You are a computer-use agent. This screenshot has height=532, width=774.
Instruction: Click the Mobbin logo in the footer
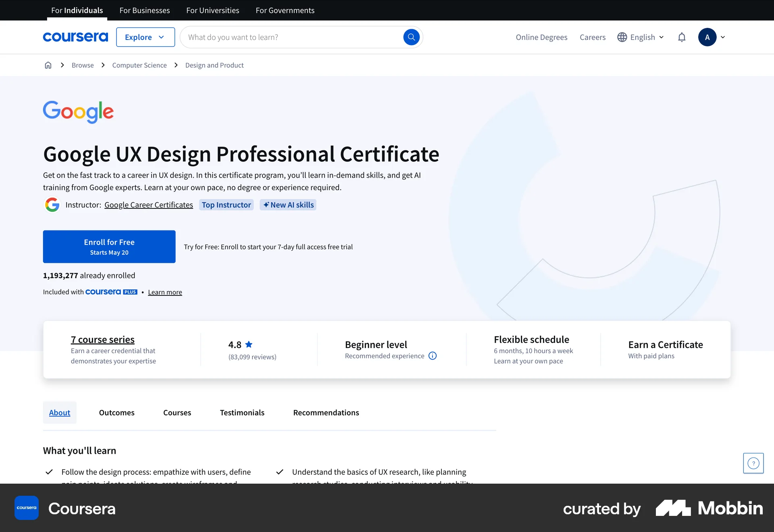(x=709, y=508)
